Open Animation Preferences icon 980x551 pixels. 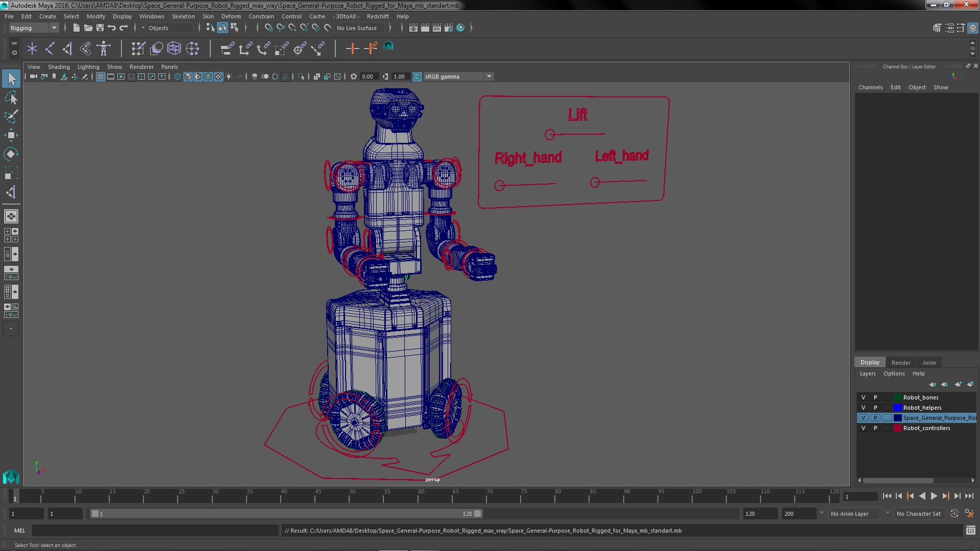pos(969,514)
